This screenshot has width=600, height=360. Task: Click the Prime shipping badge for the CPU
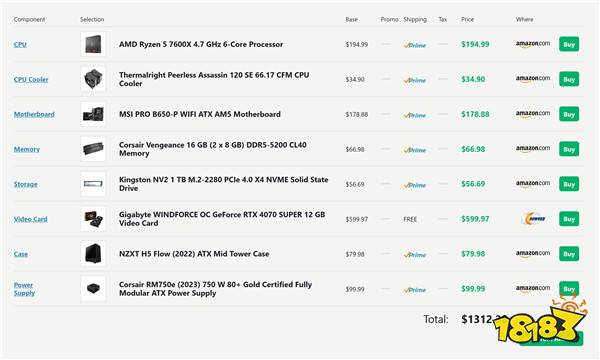[414, 45]
